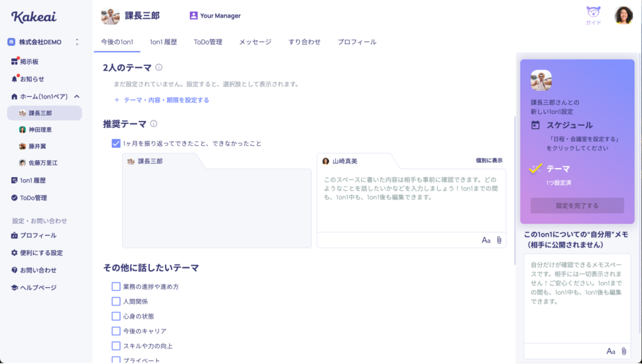Image resolution: width=642 pixels, height=364 pixels.
Task: Attach a file to the private memo box
Action: click(624, 351)
